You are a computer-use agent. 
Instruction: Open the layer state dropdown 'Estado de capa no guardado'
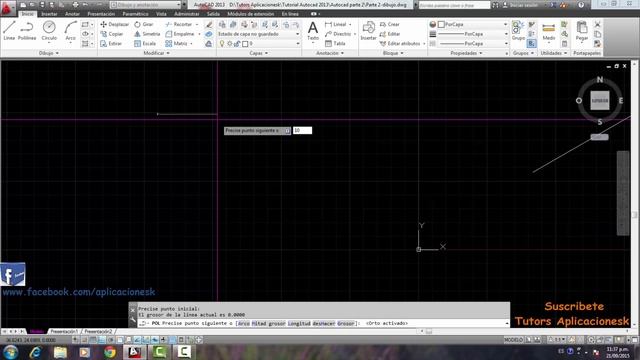[x=259, y=34]
